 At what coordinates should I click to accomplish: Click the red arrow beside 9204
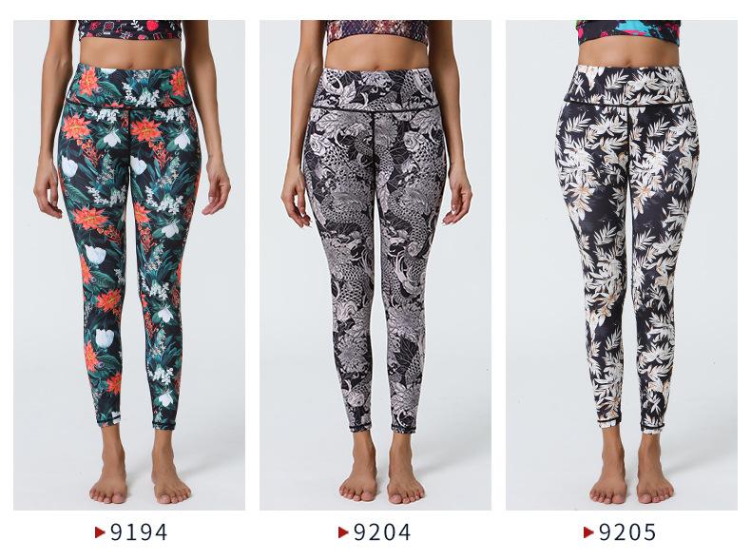[343, 532]
